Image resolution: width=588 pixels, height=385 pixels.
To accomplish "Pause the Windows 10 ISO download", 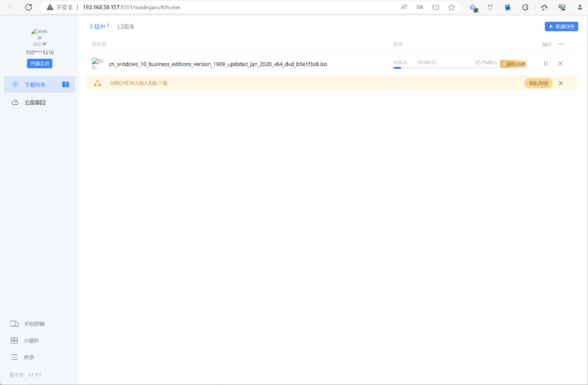I will (x=546, y=64).
